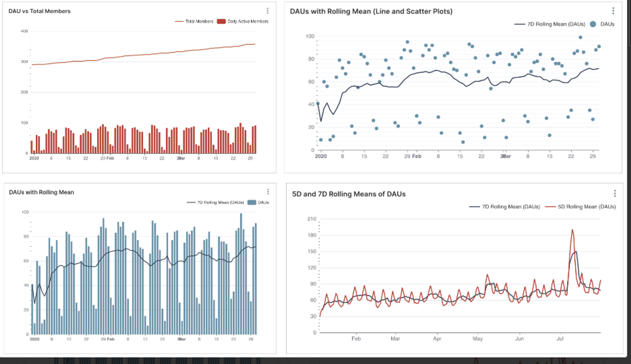Image resolution: width=631 pixels, height=364 pixels.
Task: Click the Total Members line in the chart
Action: pyautogui.click(x=145, y=55)
